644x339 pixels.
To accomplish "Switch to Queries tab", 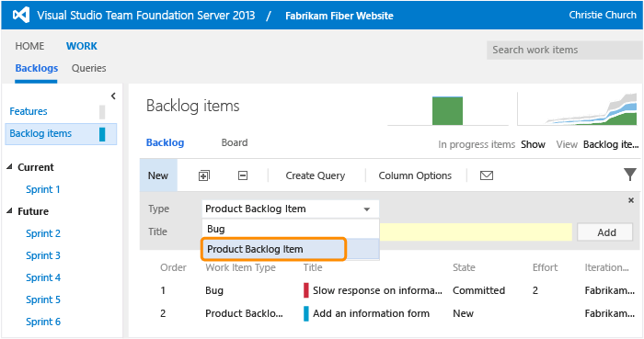I will pos(88,68).
